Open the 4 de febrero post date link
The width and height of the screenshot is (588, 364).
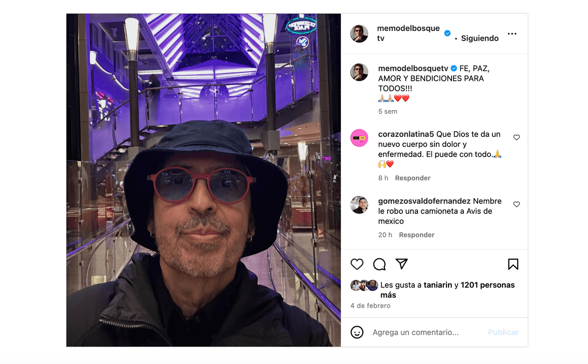(370, 306)
